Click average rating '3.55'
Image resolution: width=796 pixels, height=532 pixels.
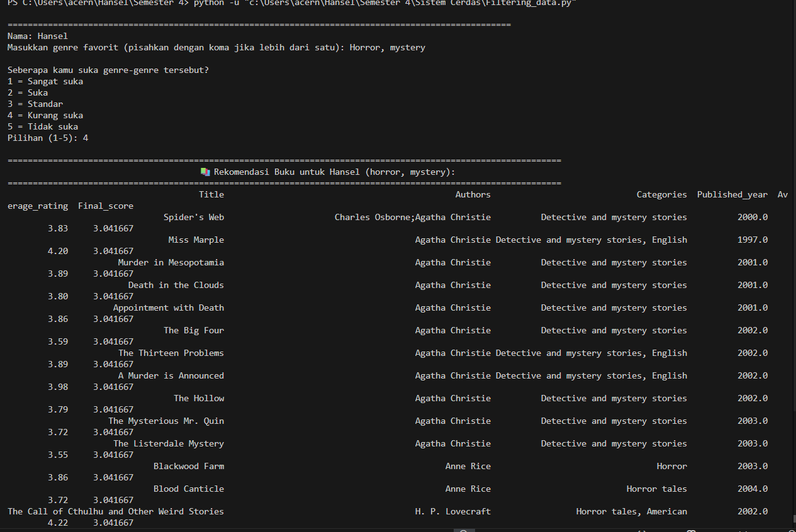click(x=58, y=455)
